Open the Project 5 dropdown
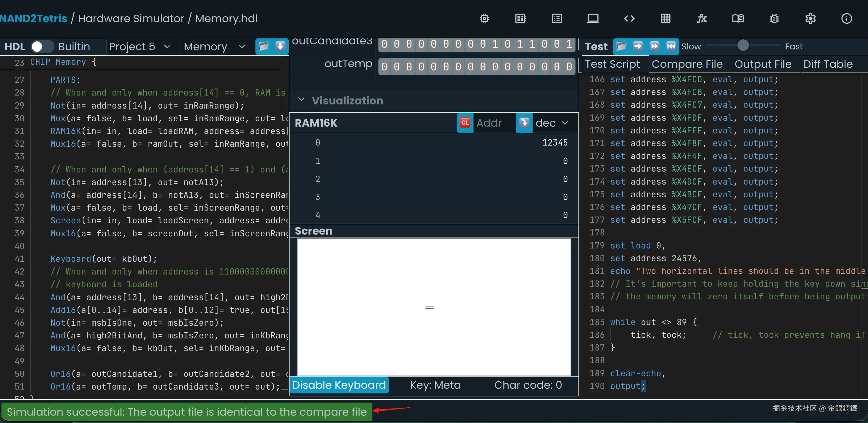This screenshot has height=423, width=868. [x=140, y=46]
